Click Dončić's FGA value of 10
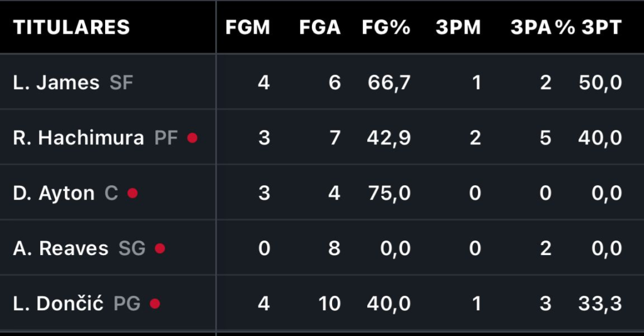The width and height of the screenshot is (644, 336). [329, 304]
